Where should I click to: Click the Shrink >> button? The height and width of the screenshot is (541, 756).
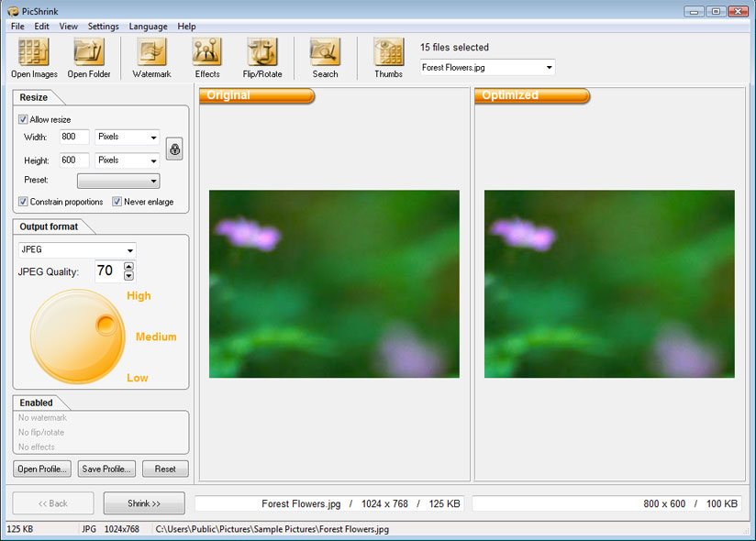pyautogui.click(x=144, y=503)
